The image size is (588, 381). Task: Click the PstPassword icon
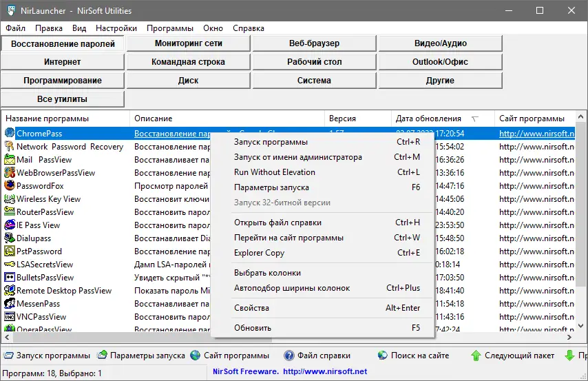(x=10, y=251)
